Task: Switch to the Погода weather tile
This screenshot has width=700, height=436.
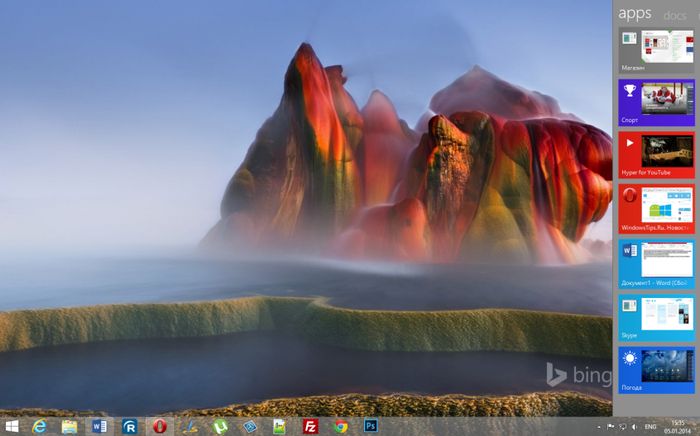Action: point(656,369)
